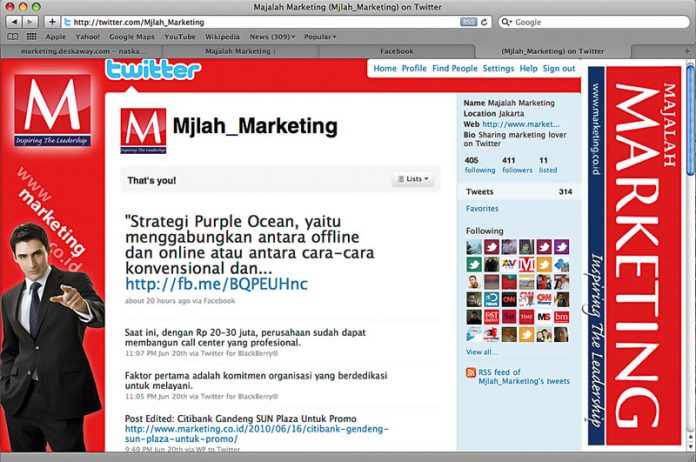
Task: Reload the page with the refresh icon
Action: pos(485,21)
